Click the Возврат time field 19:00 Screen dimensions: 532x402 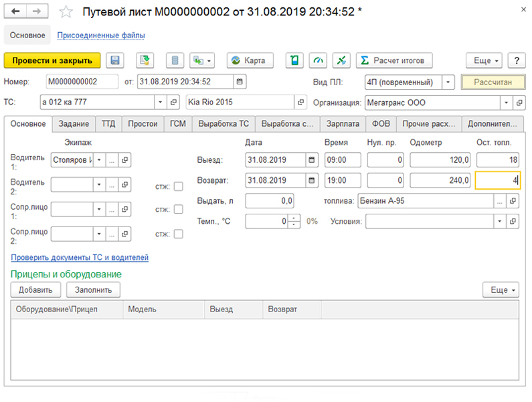tap(343, 180)
